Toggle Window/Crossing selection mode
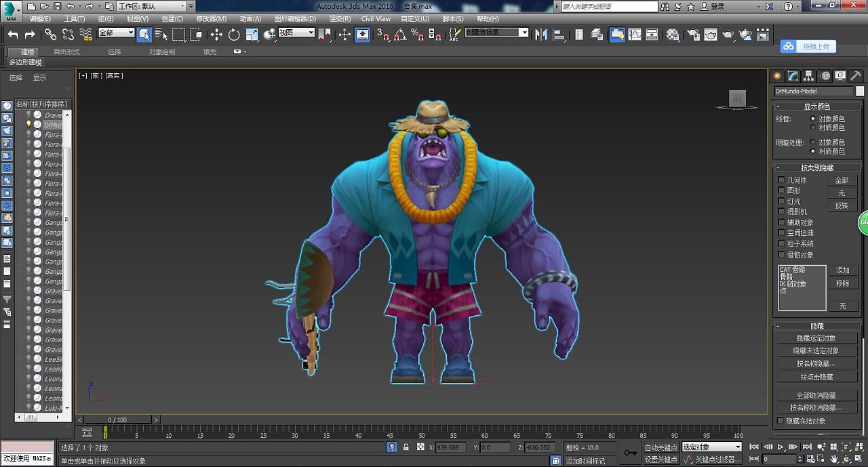Screen dimensions: 868x467 (197, 35)
